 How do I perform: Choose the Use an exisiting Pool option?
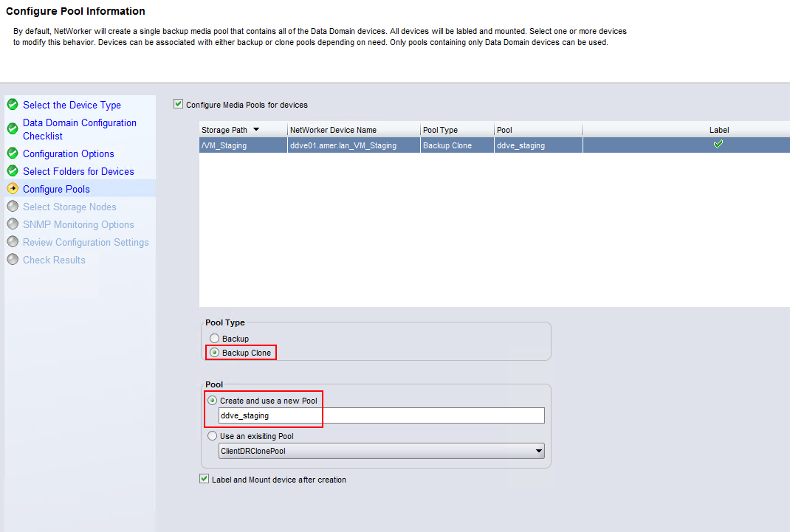coord(213,435)
